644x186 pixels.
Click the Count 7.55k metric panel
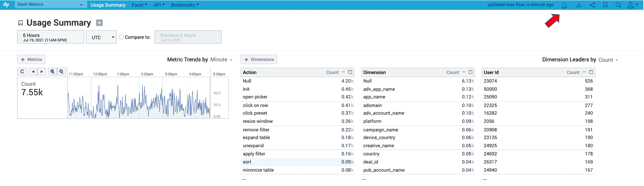pos(42,98)
